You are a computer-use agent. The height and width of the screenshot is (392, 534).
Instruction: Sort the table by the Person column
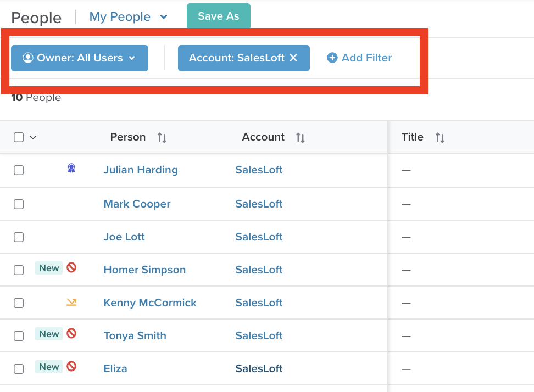click(162, 137)
